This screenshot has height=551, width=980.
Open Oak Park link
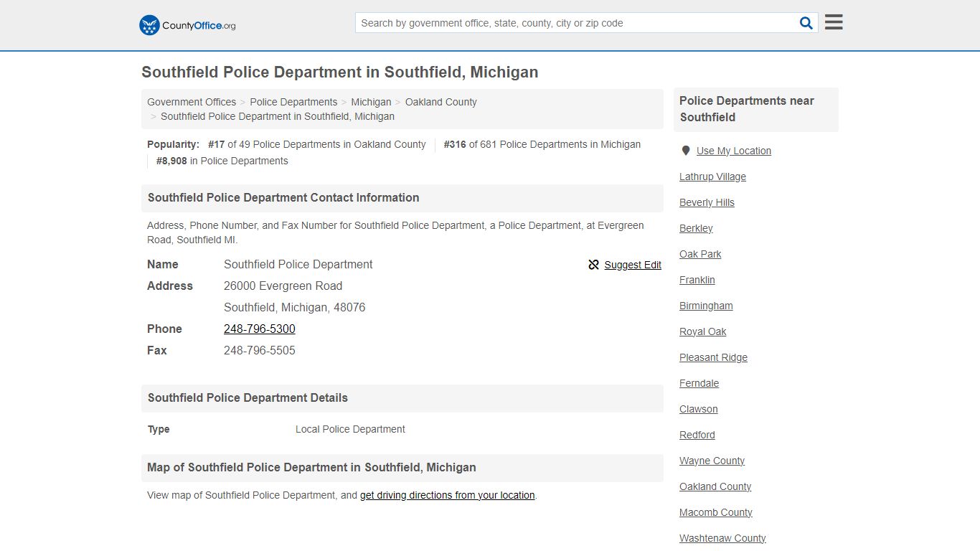pyautogui.click(x=700, y=254)
